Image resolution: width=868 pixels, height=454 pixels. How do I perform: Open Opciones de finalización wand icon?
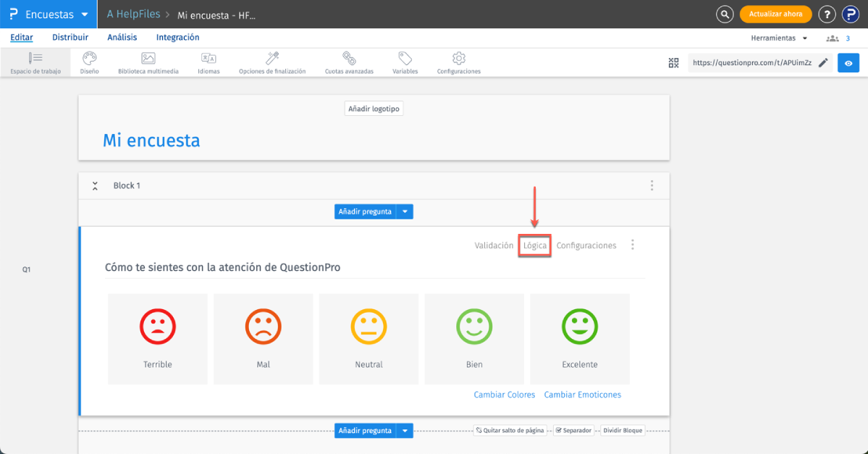[272, 59]
